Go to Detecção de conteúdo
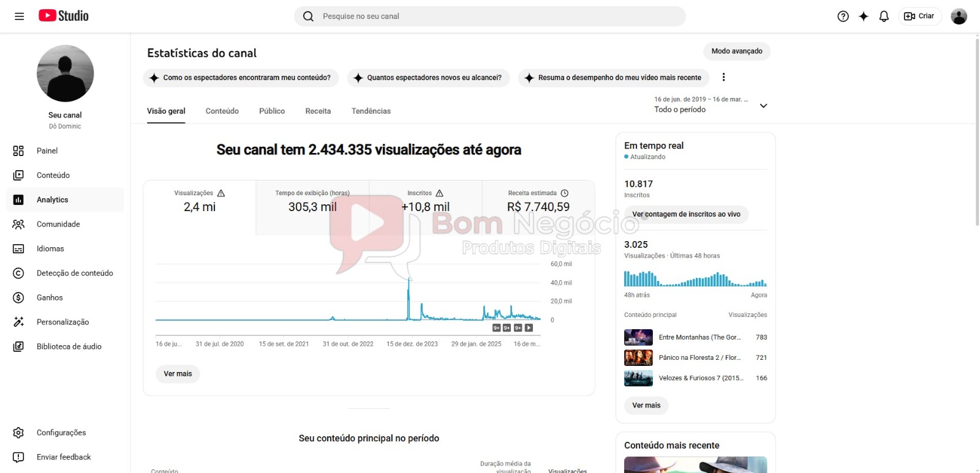Image resolution: width=980 pixels, height=473 pixels. (74, 273)
